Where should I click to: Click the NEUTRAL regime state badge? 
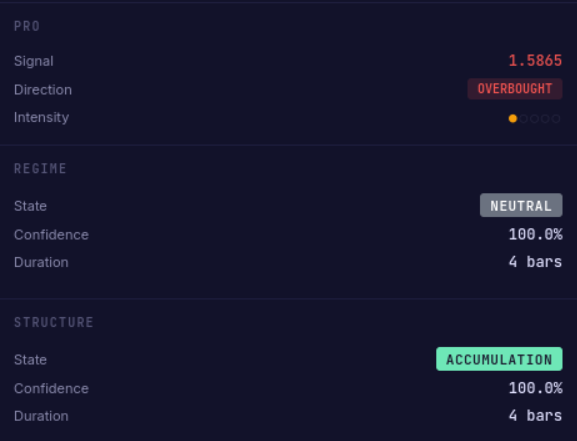tap(521, 205)
